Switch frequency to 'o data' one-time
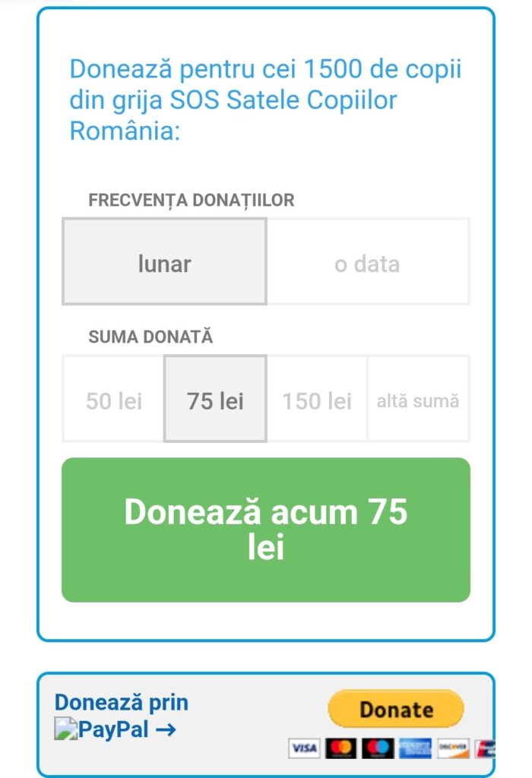Viewport: 532px width, 778px height. coord(367,262)
